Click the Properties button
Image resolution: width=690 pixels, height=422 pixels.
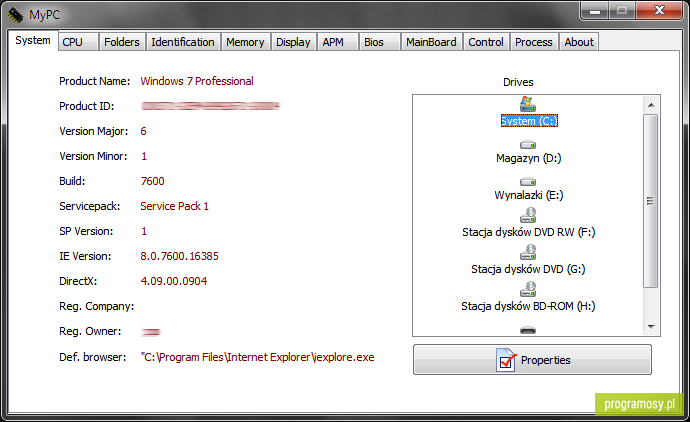(532, 360)
